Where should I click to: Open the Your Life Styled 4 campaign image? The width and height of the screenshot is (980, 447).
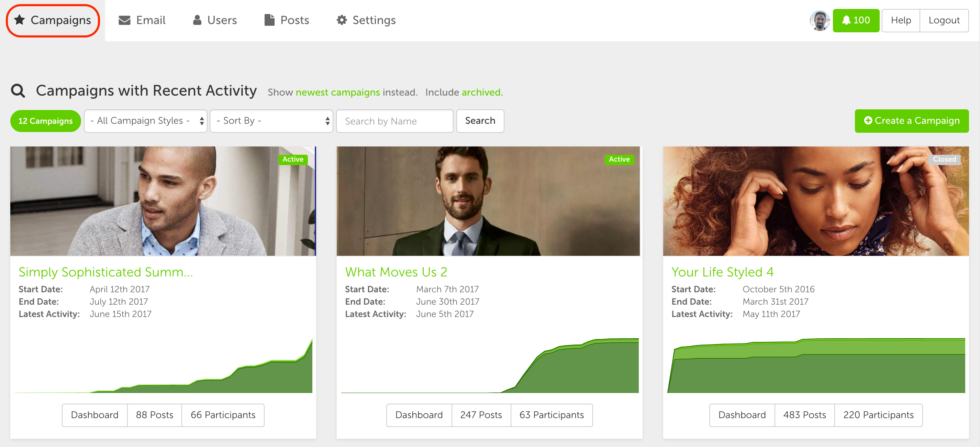[816, 201]
